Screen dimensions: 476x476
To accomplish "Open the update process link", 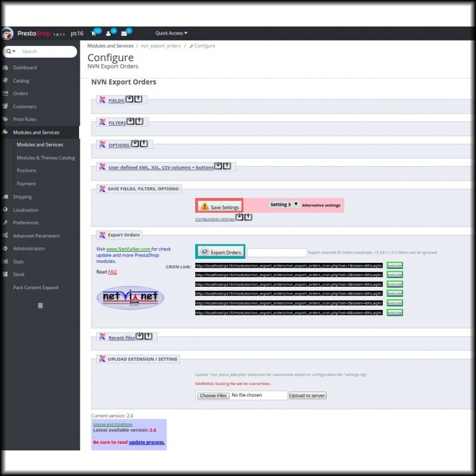I will (146, 442).
